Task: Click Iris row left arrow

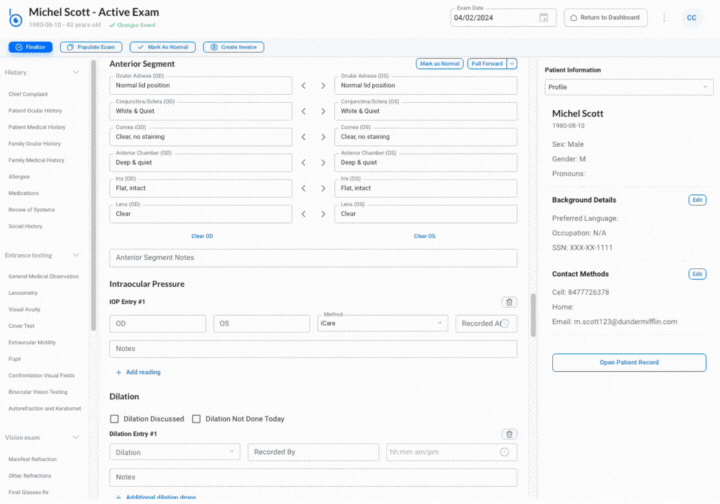Action: coord(304,189)
